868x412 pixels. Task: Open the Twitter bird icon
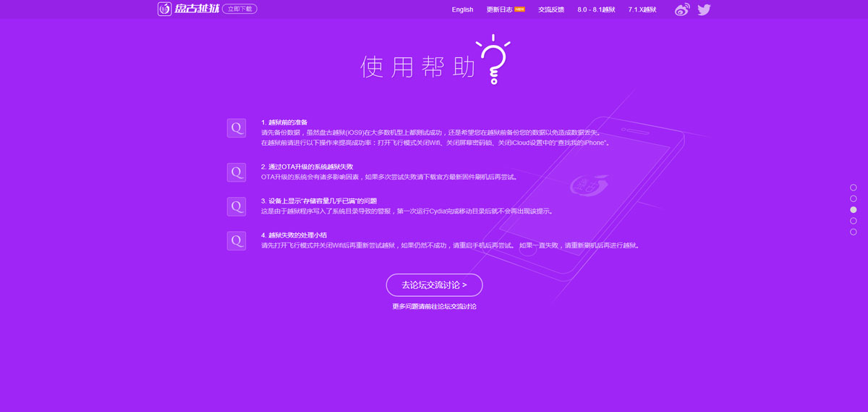click(704, 9)
